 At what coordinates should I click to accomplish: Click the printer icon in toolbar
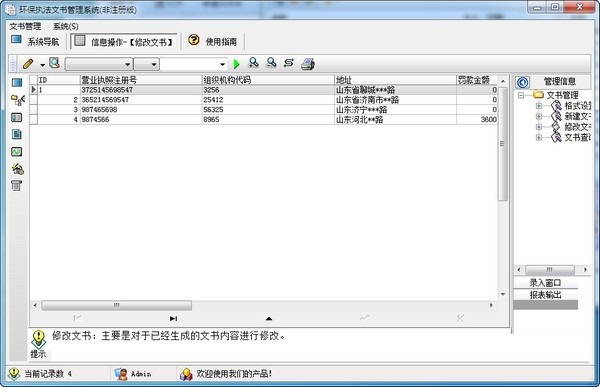click(308, 64)
